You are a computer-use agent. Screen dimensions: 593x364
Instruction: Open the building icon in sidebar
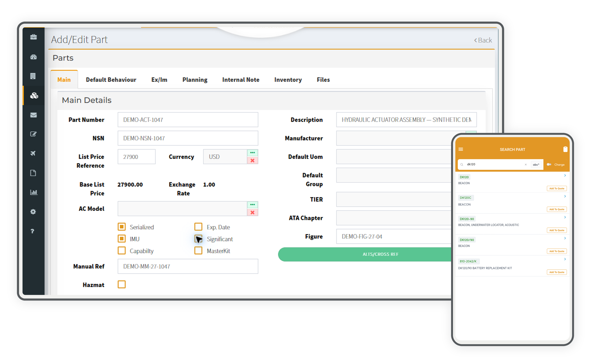(x=33, y=76)
